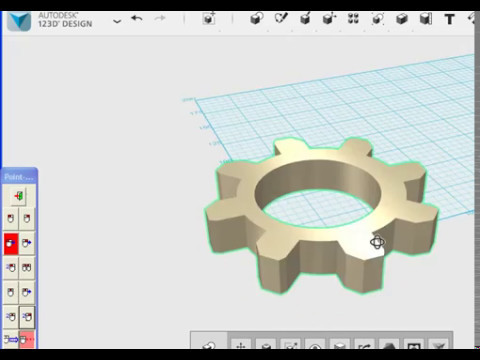Viewport: 480px width, 360px height.
Task: Open the Primitives menu icon
Action: (257, 18)
